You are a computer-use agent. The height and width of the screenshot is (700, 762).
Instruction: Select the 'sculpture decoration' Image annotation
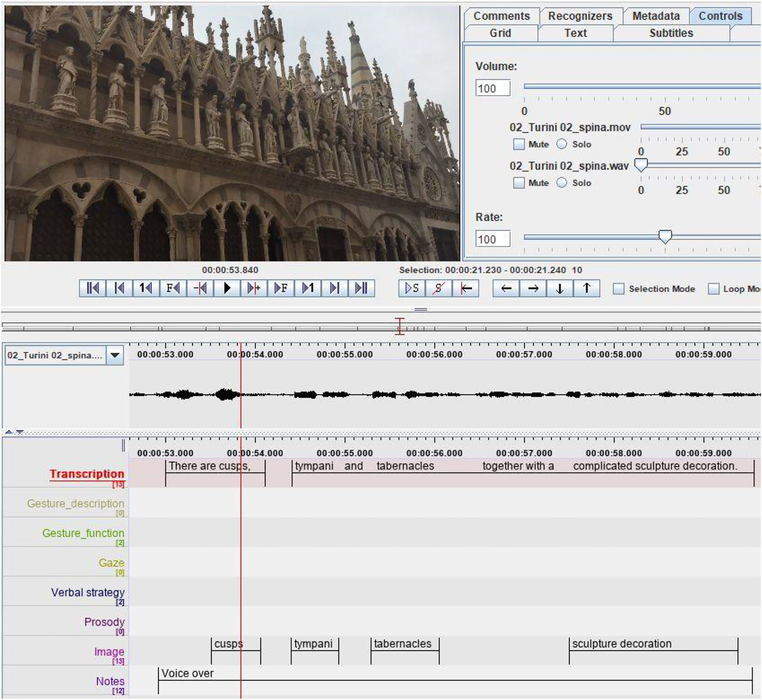[622, 644]
